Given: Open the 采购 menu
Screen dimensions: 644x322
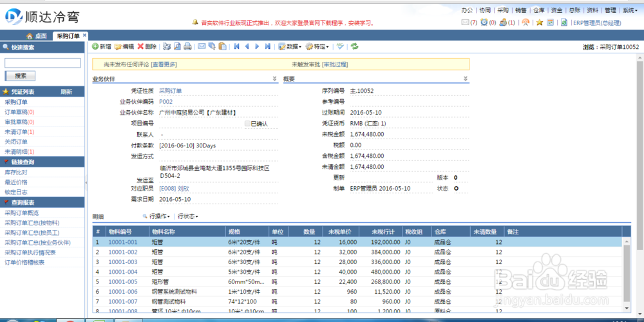Looking at the screenshot, I should click(x=503, y=10).
